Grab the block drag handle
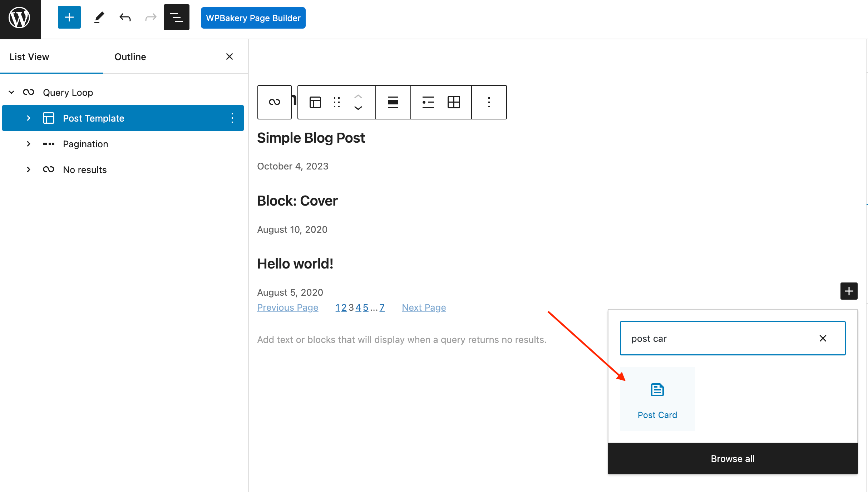 coord(337,102)
